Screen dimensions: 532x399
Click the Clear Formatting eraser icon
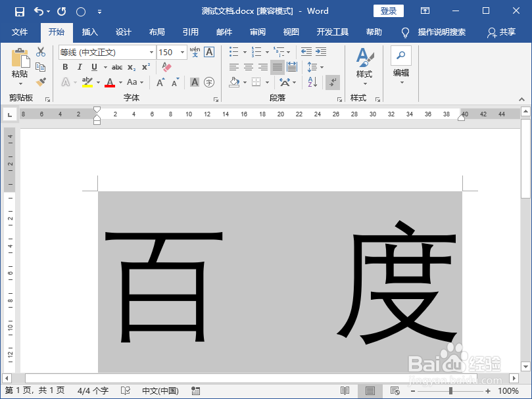166,67
